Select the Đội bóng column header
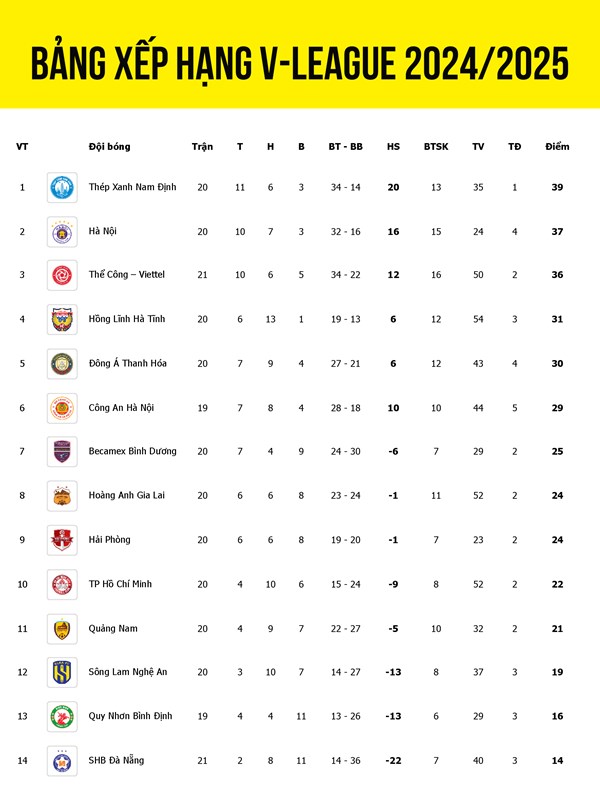 coord(109,147)
